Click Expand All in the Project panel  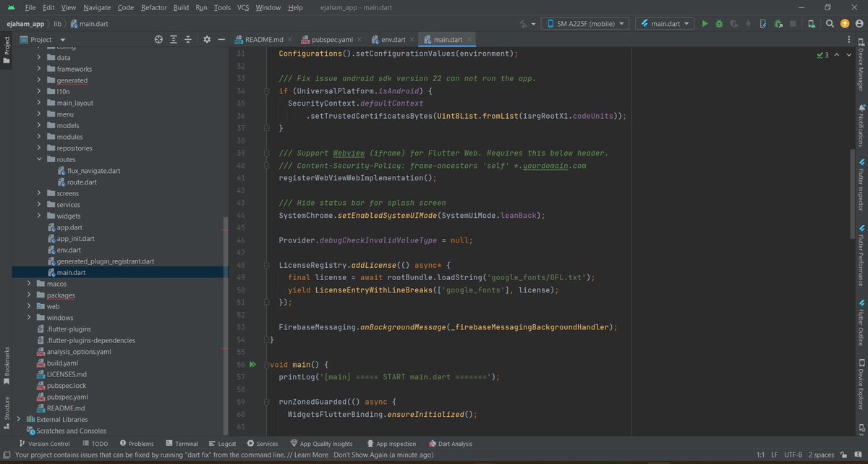(174, 39)
